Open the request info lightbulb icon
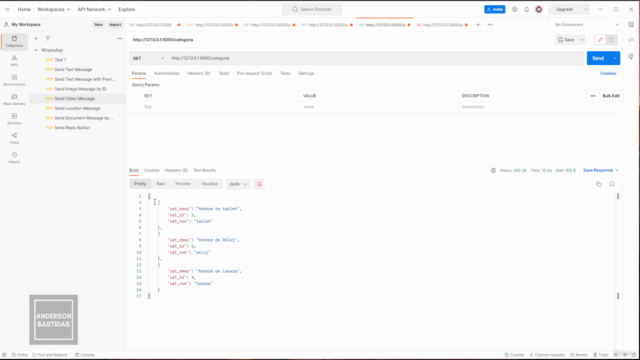 point(631,56)
